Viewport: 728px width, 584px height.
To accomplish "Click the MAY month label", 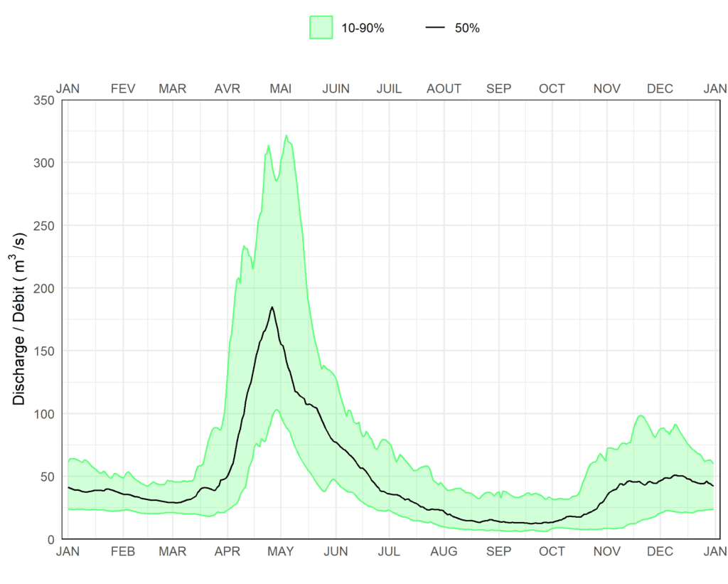I will pyautogui.click(x=280, y=551).
